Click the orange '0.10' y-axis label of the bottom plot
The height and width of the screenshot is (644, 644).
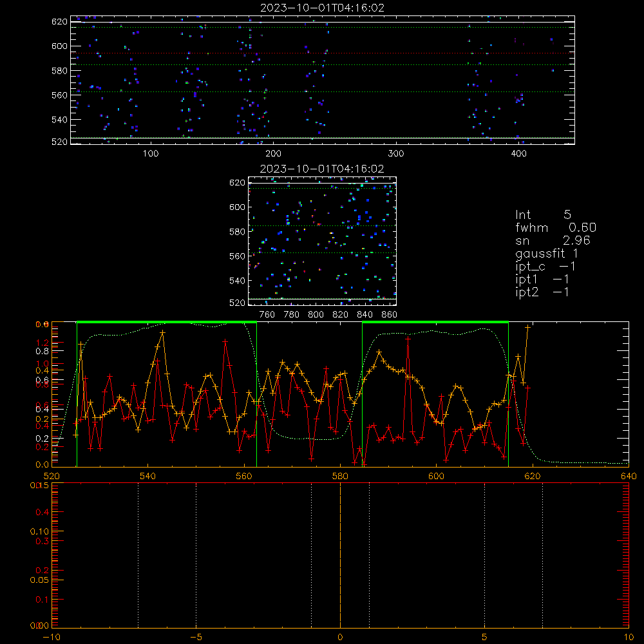tap(39, 531)
